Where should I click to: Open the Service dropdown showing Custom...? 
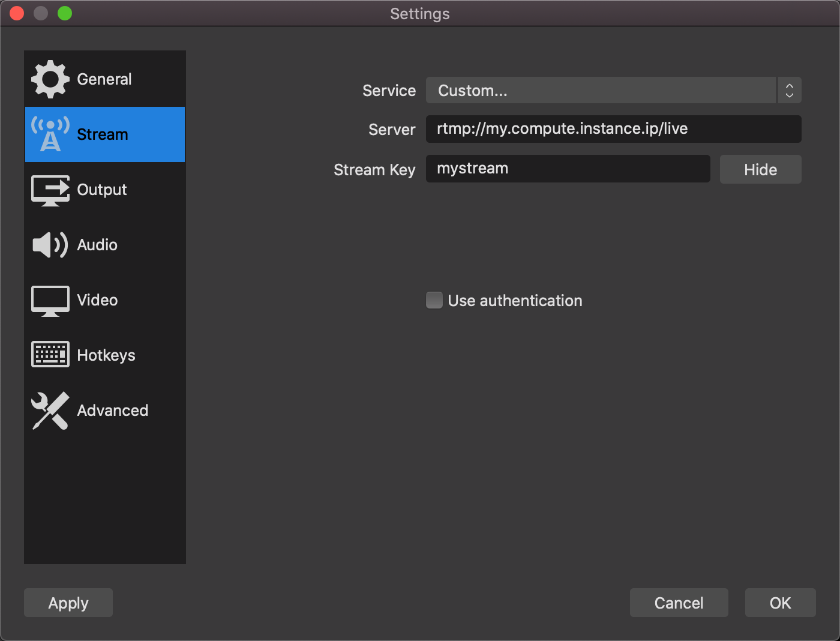pos(600,91)
